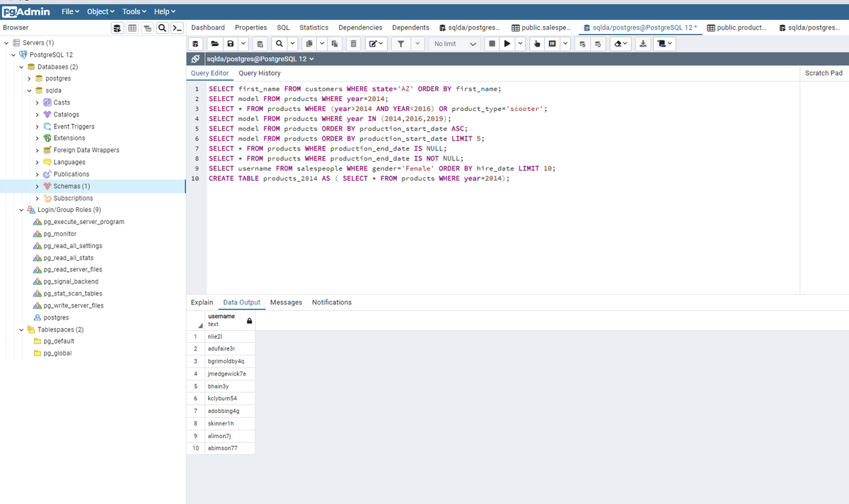The image size is (849, 504).
Task: Open the Notifications tab
Action: [332, 303]
